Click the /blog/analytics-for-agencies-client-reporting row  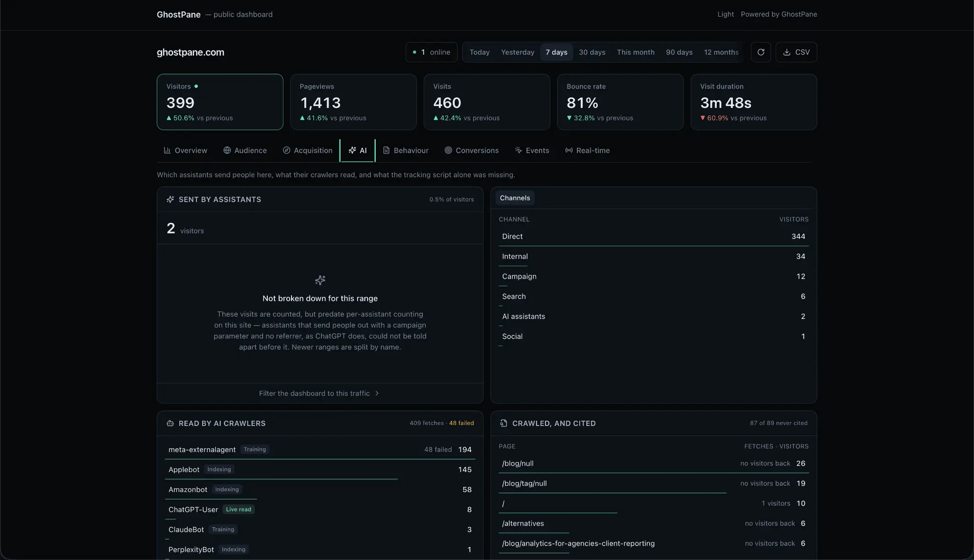coord(653,543)
